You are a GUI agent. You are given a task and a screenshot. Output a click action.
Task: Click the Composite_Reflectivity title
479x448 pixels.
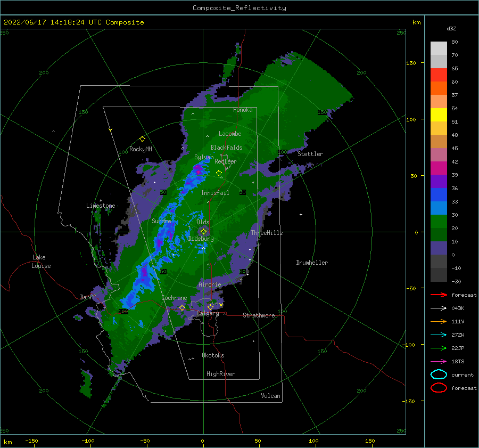click(x=240, y=8)
